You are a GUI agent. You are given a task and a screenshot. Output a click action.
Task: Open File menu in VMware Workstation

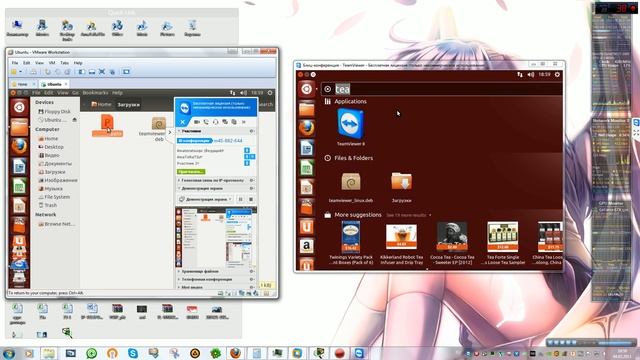15,63
